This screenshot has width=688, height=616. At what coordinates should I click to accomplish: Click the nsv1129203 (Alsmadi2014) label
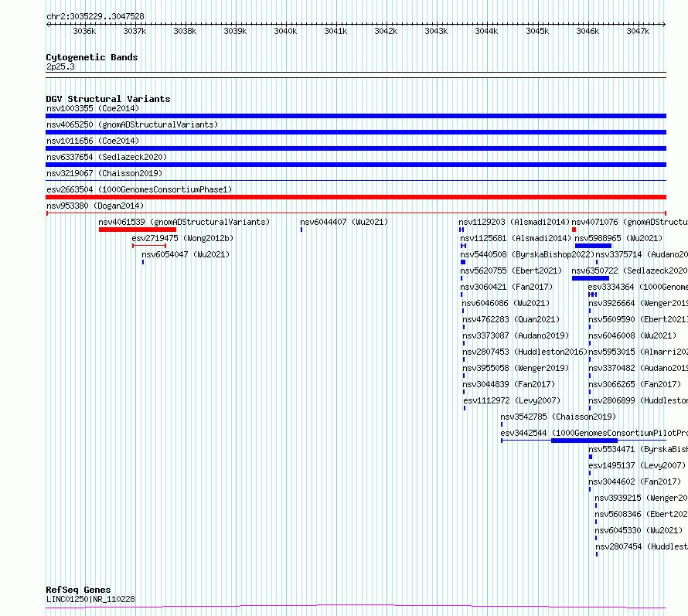pos(514,222)
